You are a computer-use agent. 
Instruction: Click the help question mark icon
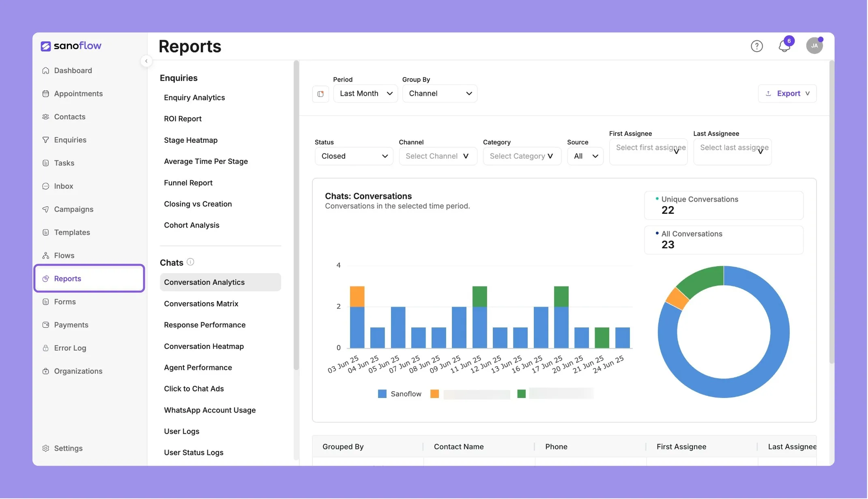click(757, 46)
